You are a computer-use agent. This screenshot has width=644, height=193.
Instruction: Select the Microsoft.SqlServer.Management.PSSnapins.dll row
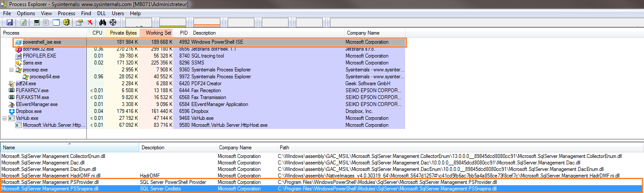click(x=322, y=189)
